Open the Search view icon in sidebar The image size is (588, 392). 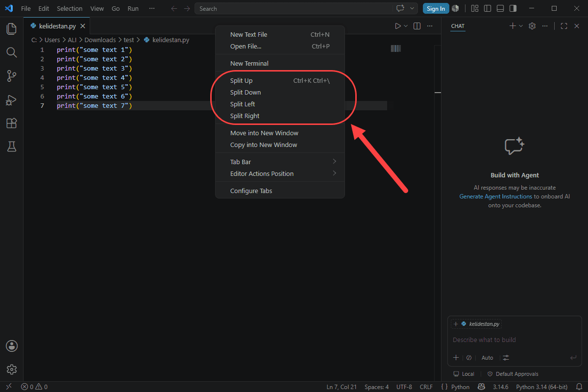tap(11, 52)
